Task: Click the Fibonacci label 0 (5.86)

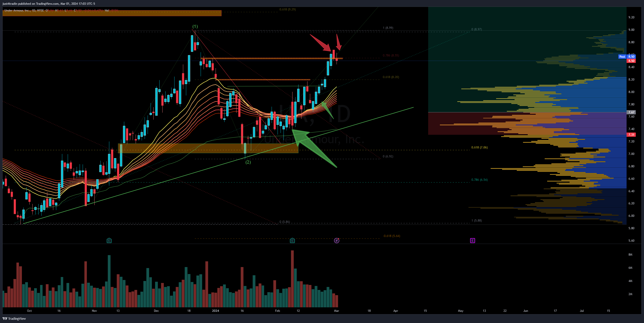Action: [x=285, y=222]
